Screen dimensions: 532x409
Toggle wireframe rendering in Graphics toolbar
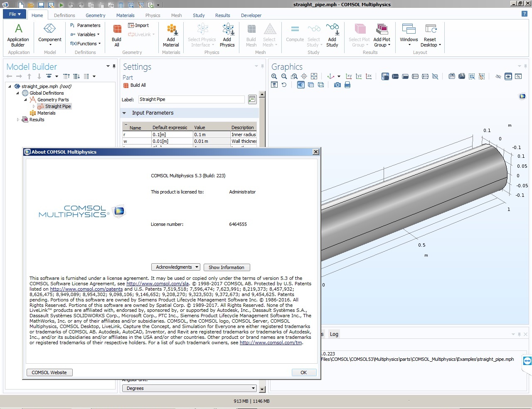[x=320, y=85]
